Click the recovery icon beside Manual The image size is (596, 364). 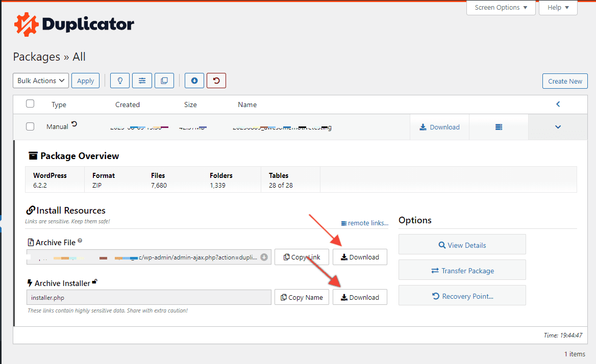74,124
